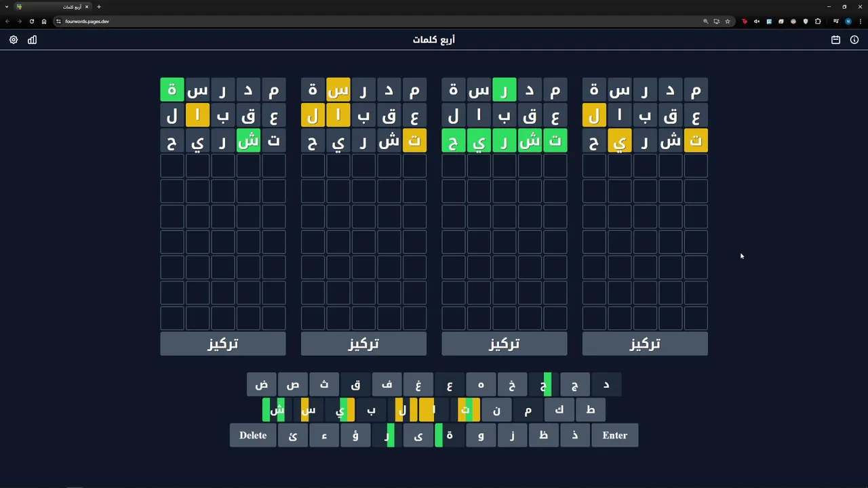The width and height of the screenshot is (868, 488).
Task: Tap the Delete key on the game keyboard
Action: (x=253, y=435)
